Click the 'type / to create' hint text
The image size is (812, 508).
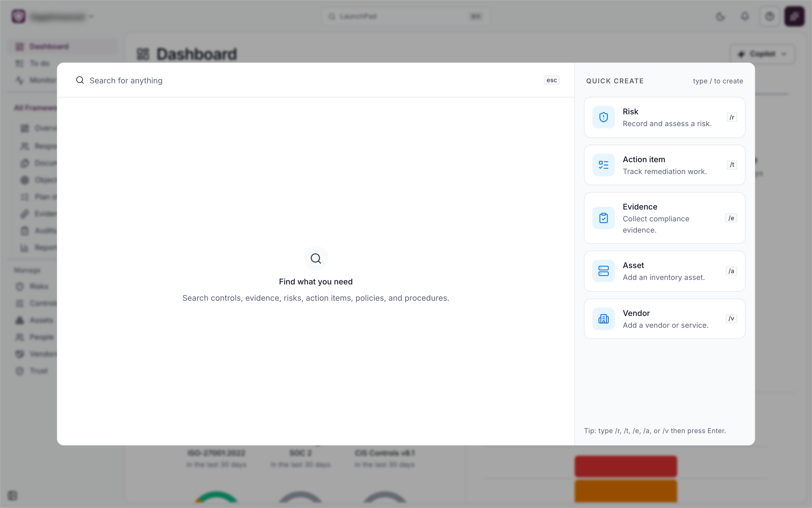pos(718,81)
